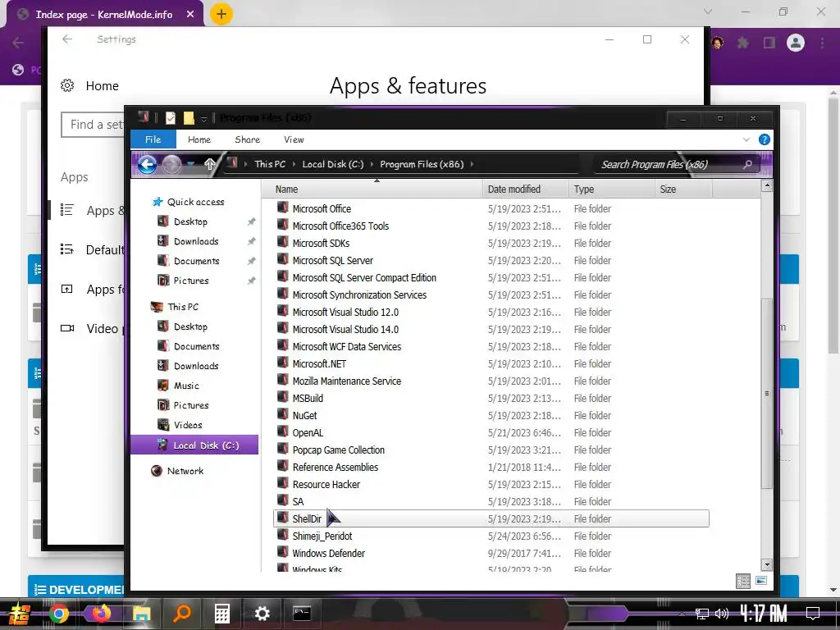This screenshot has height=630, width=840.
Task: Open the File ribbon tab
Action: click(x=153, y=139)
